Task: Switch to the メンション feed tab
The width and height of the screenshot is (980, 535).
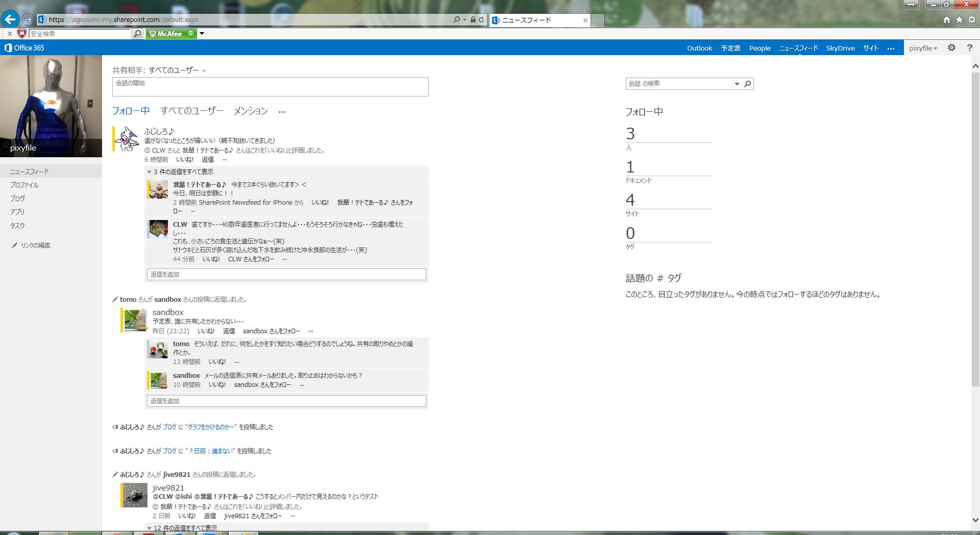Action: click(251, 111)
